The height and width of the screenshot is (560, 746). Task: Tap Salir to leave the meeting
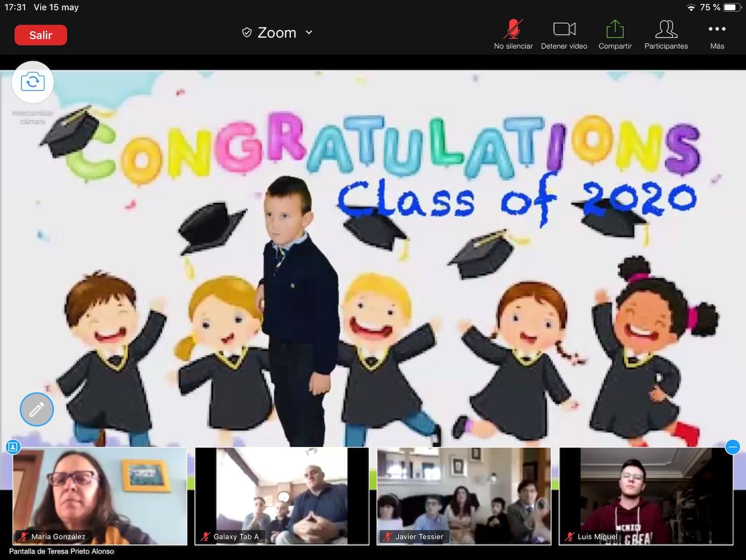pyautogui.click(x=41, y=34)
